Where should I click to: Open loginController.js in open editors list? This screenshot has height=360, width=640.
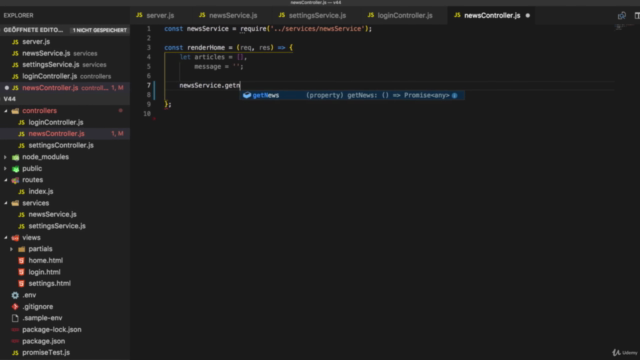[x=65, y=76]
